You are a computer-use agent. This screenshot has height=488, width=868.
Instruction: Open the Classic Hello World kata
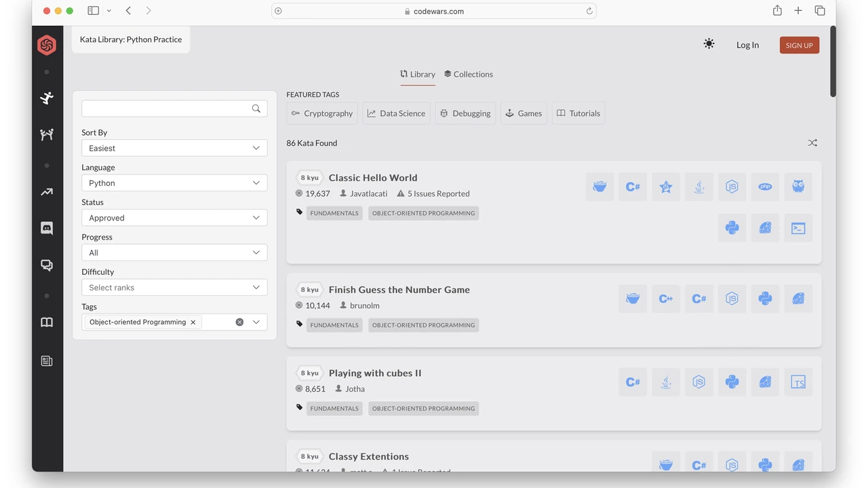click(373, 178)
